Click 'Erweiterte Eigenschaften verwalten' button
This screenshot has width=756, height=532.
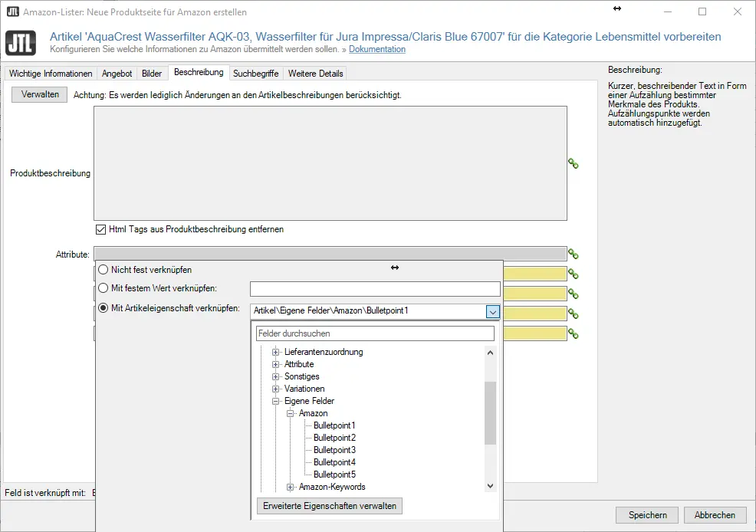pos(330,506)
